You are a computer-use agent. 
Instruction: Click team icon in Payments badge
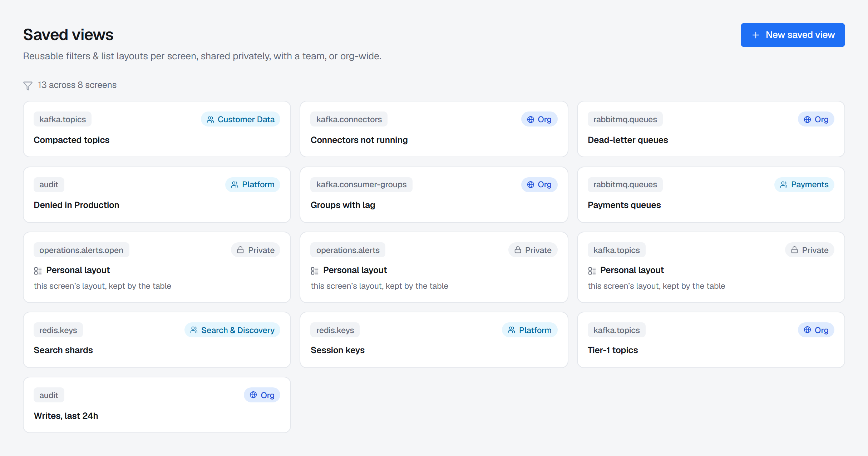(x=784, y=184)
